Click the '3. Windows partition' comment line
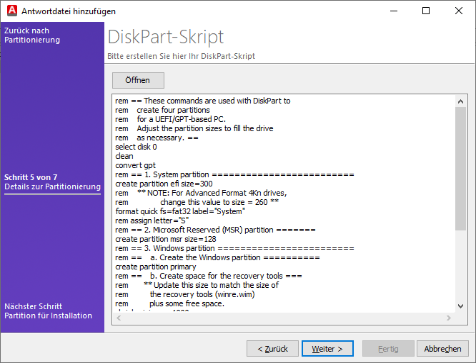476x363 pixels. 235,248
